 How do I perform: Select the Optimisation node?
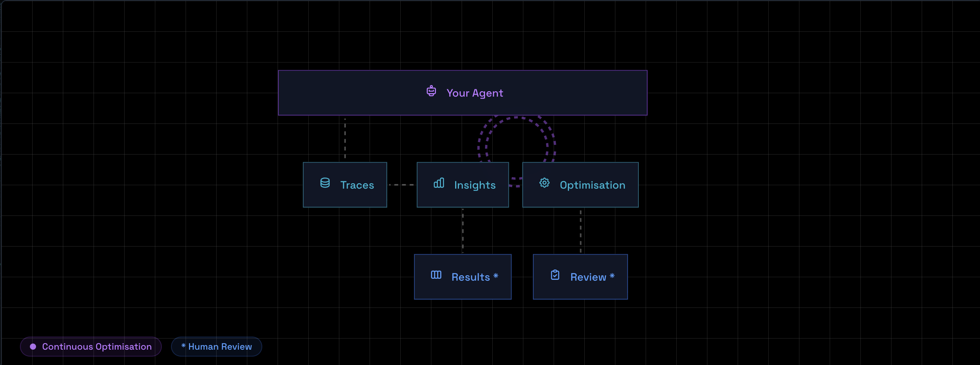(x=580, y=185)
